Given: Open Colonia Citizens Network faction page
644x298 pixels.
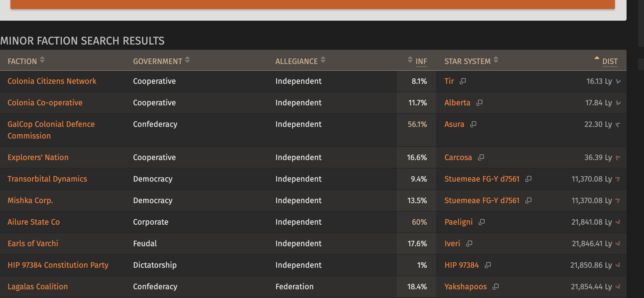Looking at the screenshot, I should [x=52, y=81].
